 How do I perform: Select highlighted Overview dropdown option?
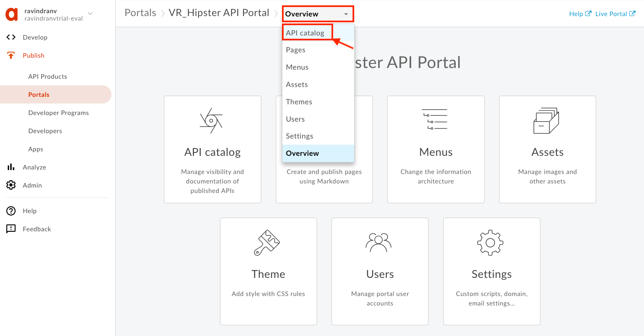[x=318, y=153]
